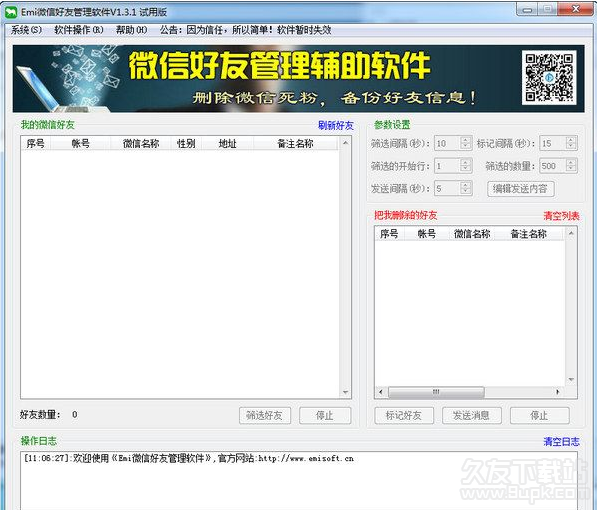The width and height of the screenshot is (597, 510).
Task: Open the 软件操作(R) menu
Action: [79, 30]
